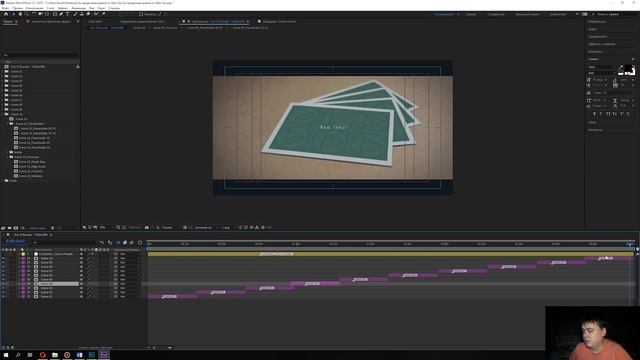Open the viewer resolution dropdown
640x360 pixels.
pos(170,227)
